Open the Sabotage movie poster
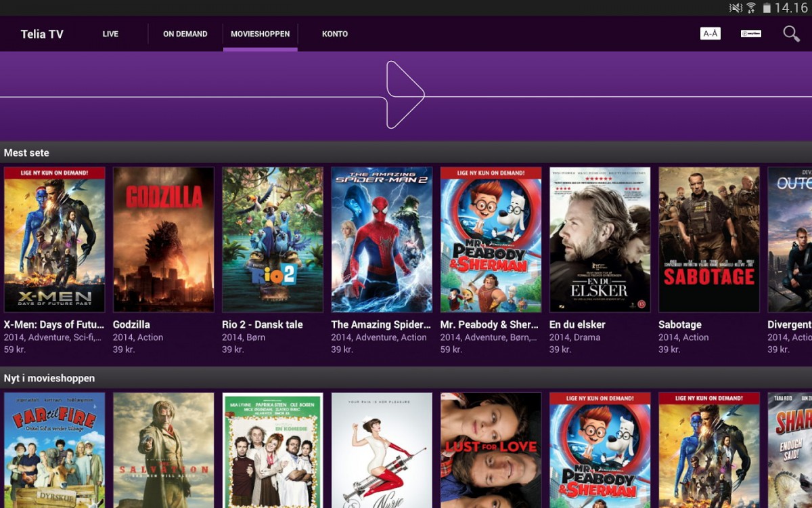812x508 pixels. pyautogui.click(x=709, y=240)
